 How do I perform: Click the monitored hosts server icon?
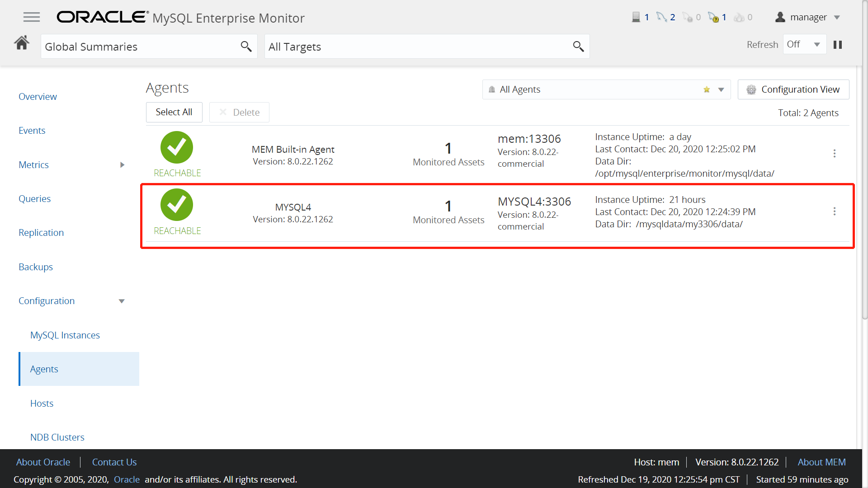coord(636,17)
